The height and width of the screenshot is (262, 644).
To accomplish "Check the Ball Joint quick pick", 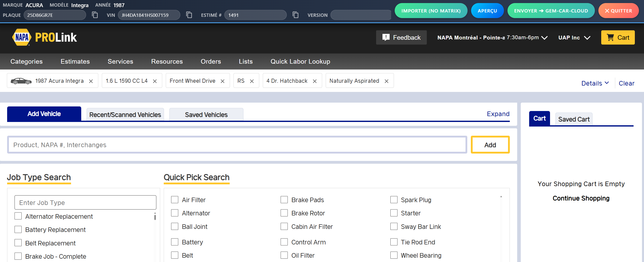I will (x=175, y=226).
